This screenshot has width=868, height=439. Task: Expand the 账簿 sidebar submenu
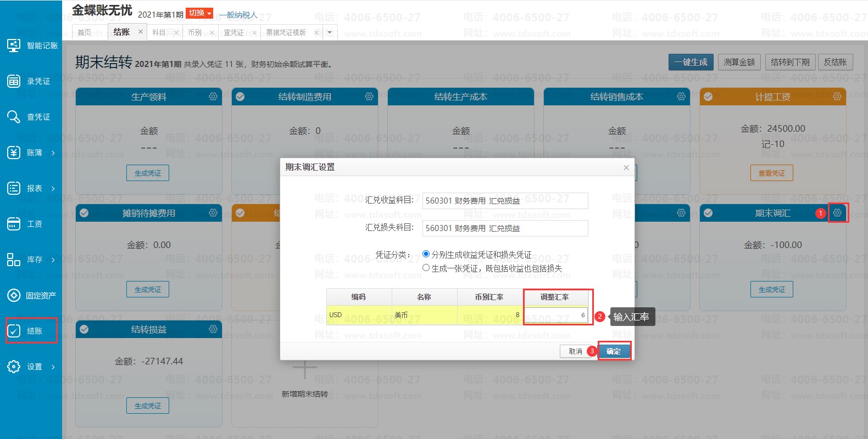[53, 153]
